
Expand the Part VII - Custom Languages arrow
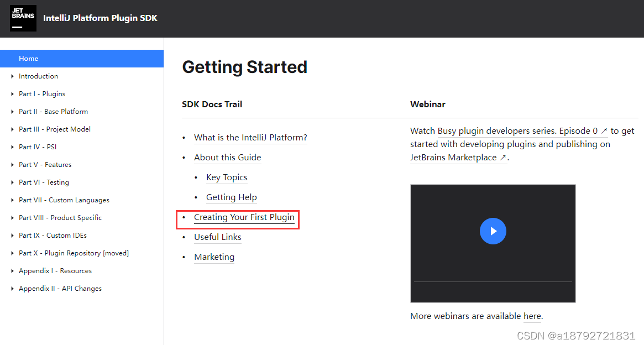(x=12, y=200)
